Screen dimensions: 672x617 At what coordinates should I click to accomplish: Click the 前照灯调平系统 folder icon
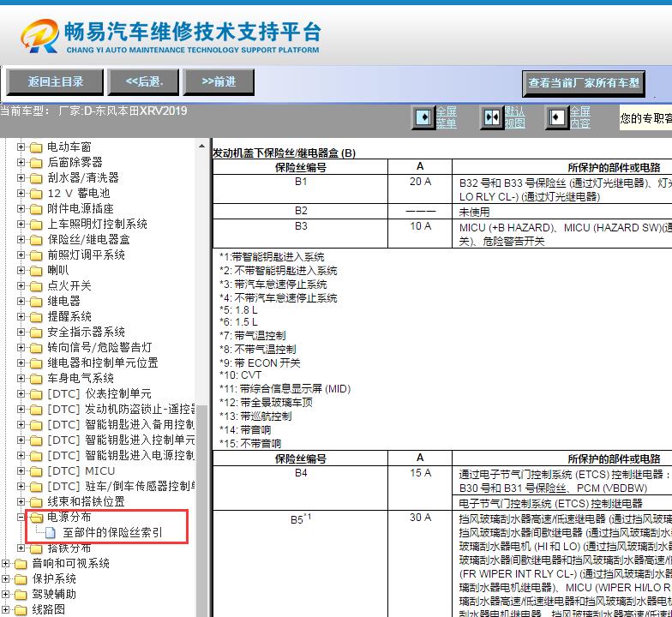coord(36,255)
